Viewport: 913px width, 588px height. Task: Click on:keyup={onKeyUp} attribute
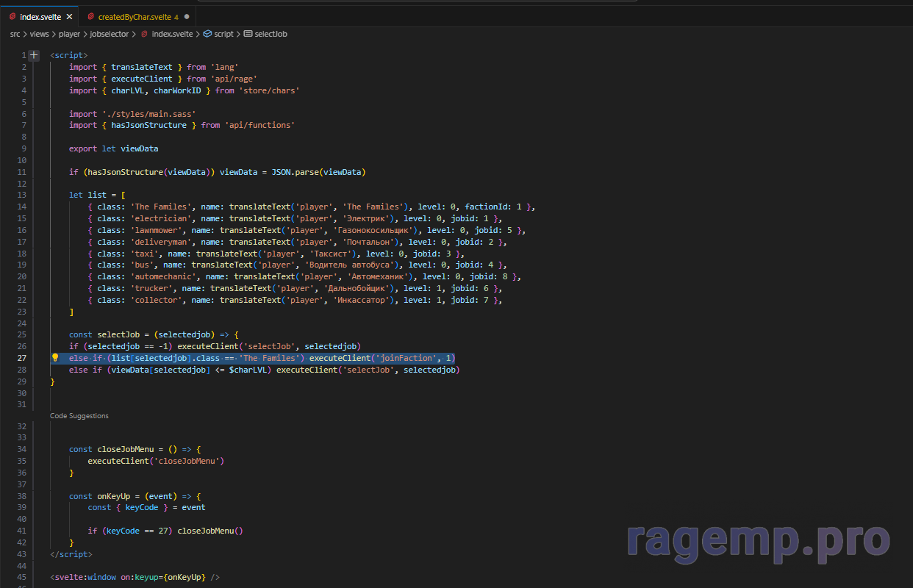[163, 578]
